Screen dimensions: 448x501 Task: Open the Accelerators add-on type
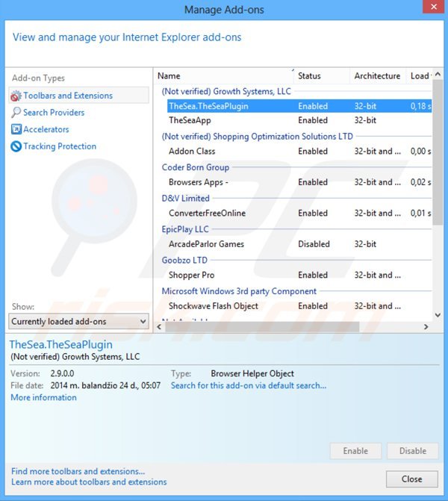pos(46,129)
